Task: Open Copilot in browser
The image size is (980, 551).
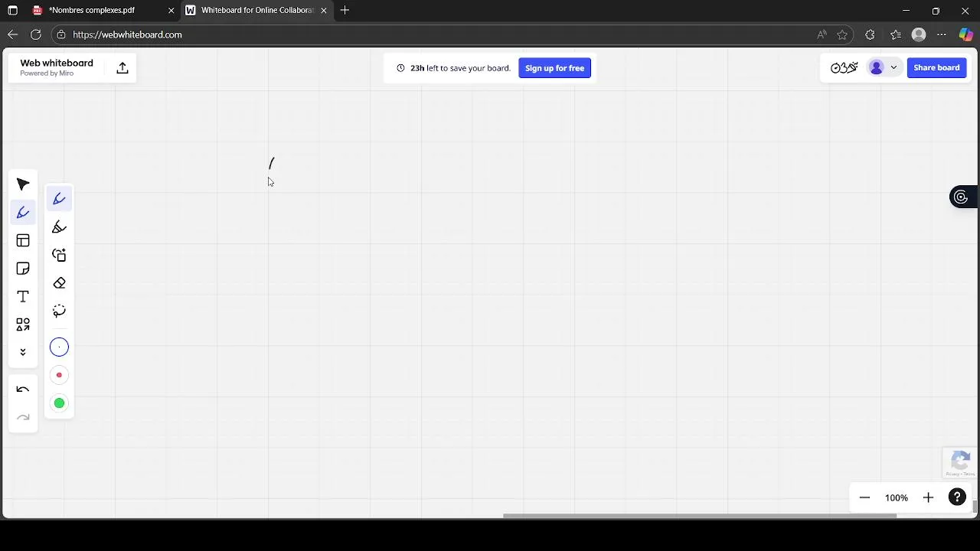Action: [x=965, y=34]
